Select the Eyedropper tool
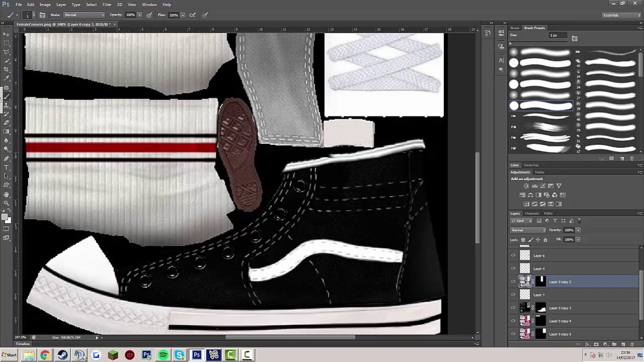 pyautogui.click(x=7, y=78)
